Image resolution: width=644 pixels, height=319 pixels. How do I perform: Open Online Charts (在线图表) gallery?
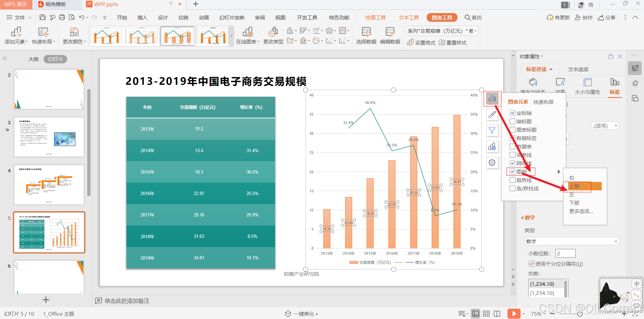coord(248,36)
